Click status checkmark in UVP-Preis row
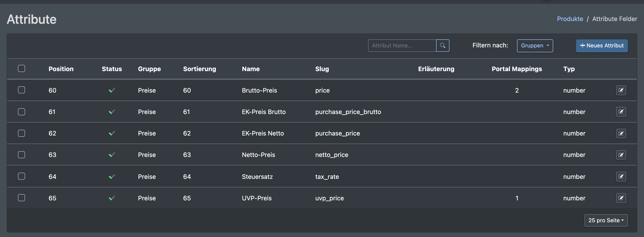 pyautogui.click(x=112, y=198)
